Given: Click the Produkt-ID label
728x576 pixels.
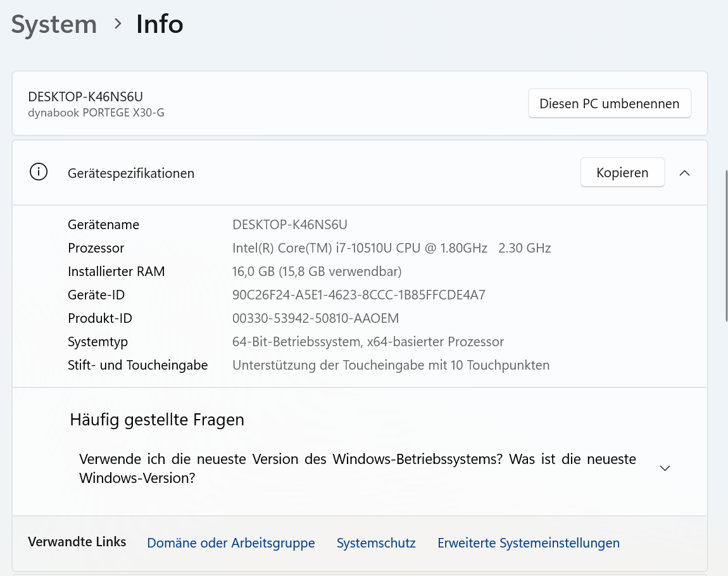Looking at the screenshot, I should point(100,318).
